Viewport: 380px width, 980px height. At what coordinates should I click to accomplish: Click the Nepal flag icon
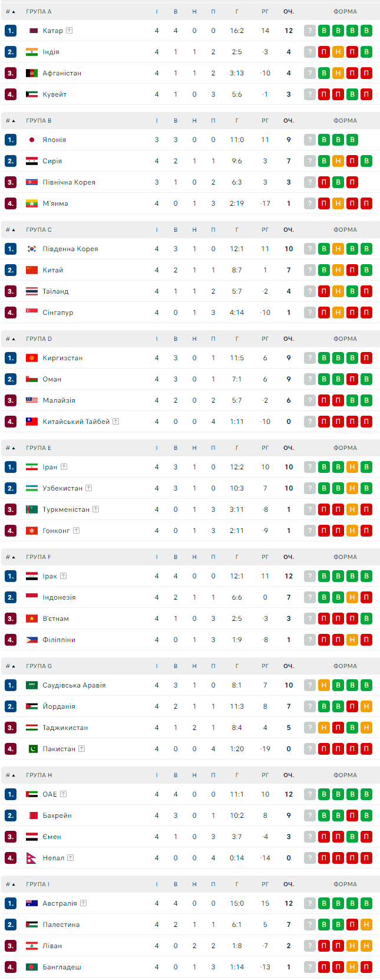[32, 858]
